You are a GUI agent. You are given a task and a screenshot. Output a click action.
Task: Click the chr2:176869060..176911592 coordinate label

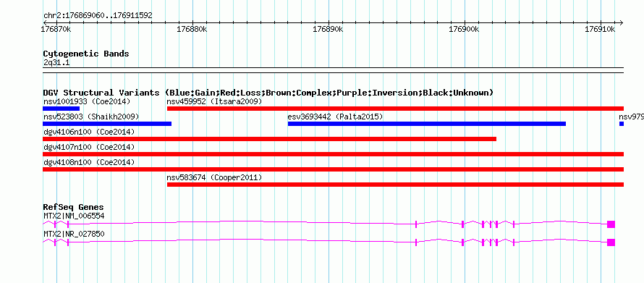[98, 16]
